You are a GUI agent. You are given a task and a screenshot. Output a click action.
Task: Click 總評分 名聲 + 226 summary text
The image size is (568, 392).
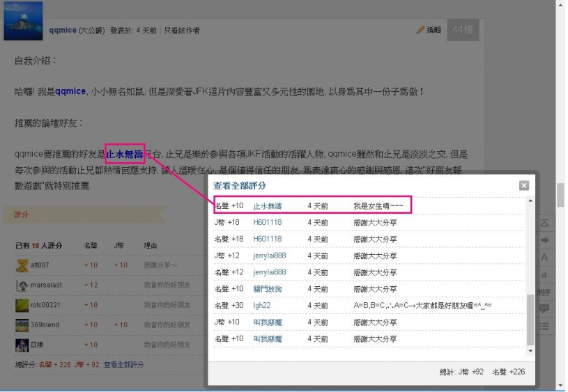43,364
